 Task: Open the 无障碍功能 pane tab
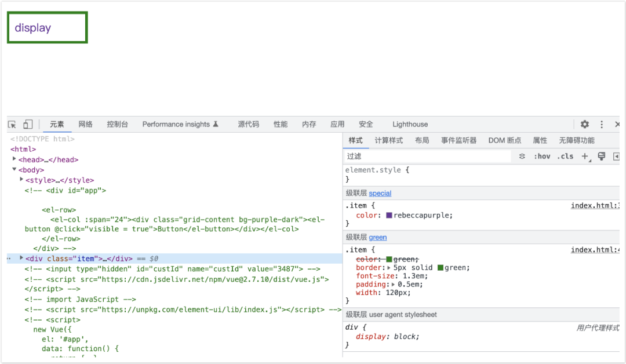pos(577,140)
